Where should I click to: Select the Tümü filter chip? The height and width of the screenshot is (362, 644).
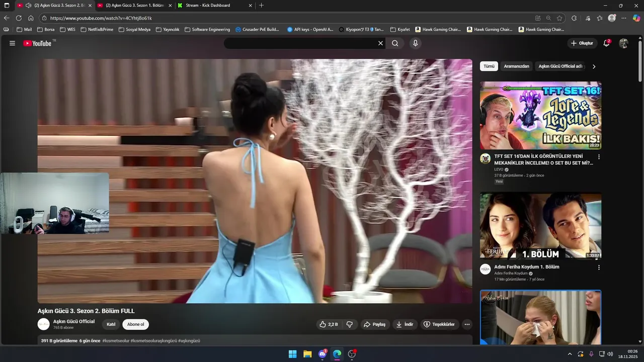coord(489,66)
